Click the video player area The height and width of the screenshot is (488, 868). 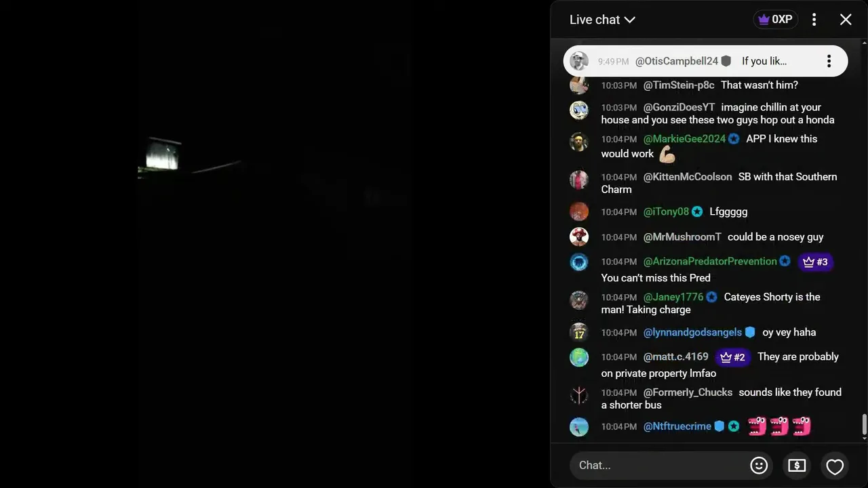(275, 244)
